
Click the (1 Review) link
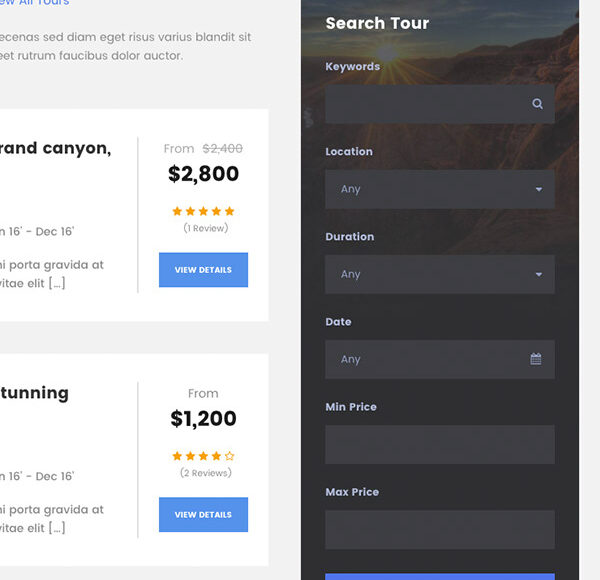[x=205, y=228]
